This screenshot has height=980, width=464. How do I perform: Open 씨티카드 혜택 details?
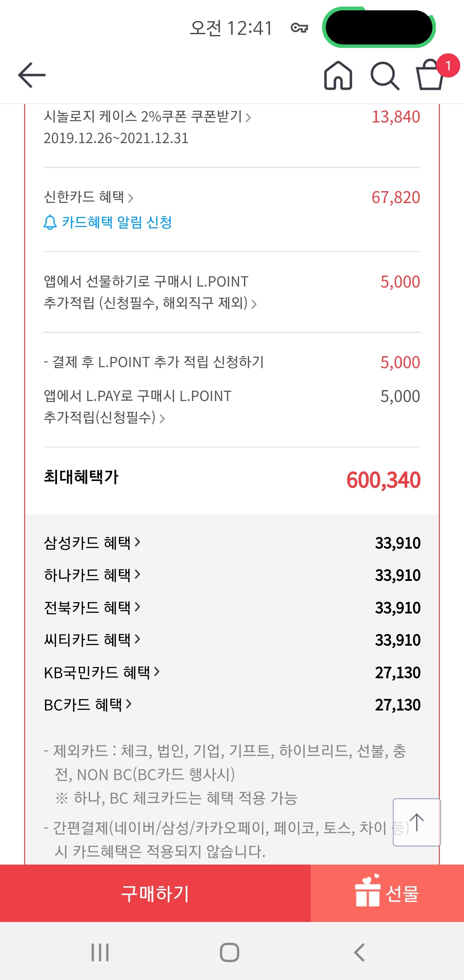[92, 640]
